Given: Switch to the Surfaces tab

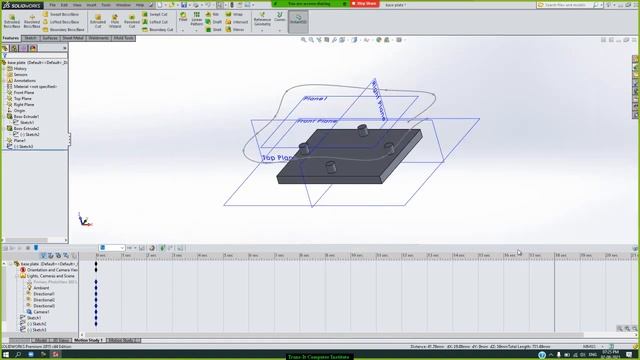Looking at the screenshot, I should tap(50, 38).
